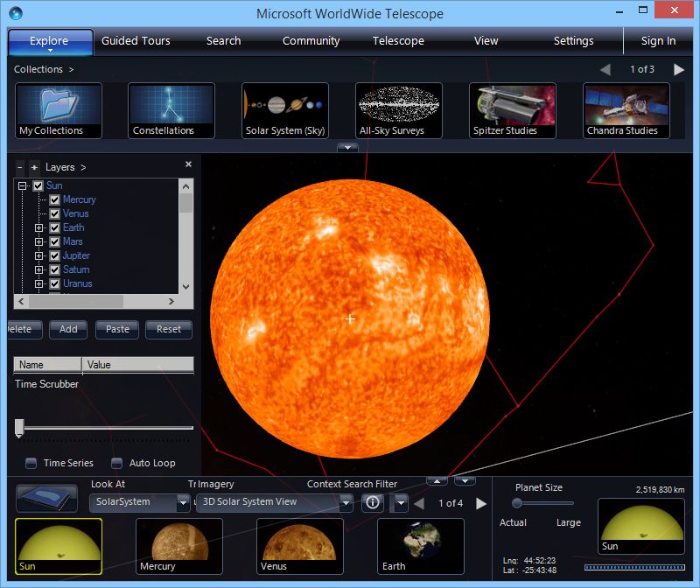
Task: Click the minus button beside Layers
Action: click(19, 167)
